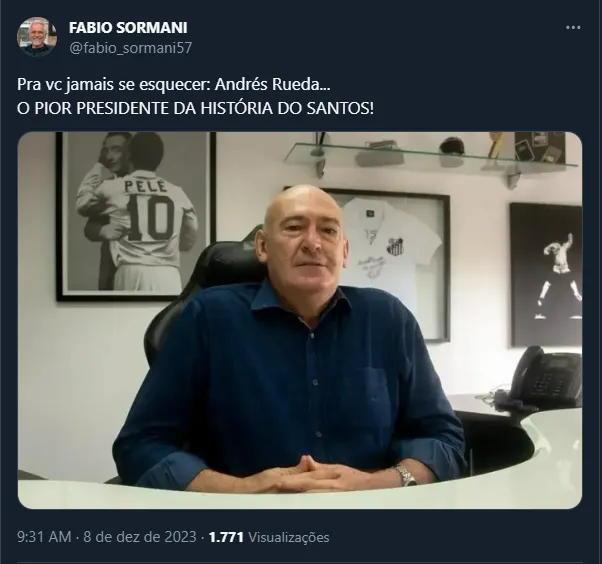Click the desk telephone in the media
This screenshot has width=602, height=564.
pos(544,377)
